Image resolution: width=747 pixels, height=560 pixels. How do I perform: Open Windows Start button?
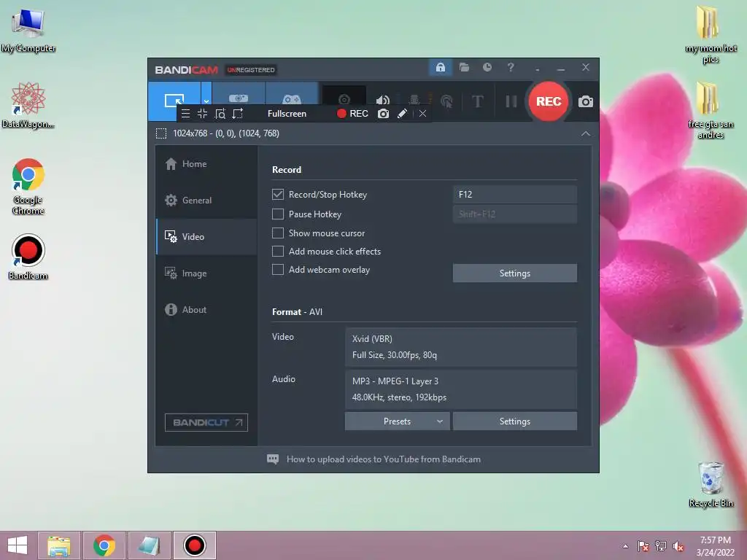pos(18,545)
